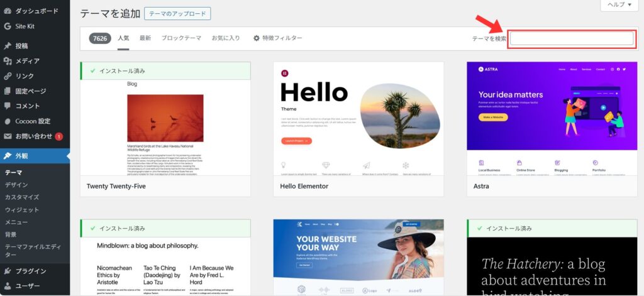644x296 pixels.
Task: Open デザイン in the 外観 submenu
Action: (16, 185)
